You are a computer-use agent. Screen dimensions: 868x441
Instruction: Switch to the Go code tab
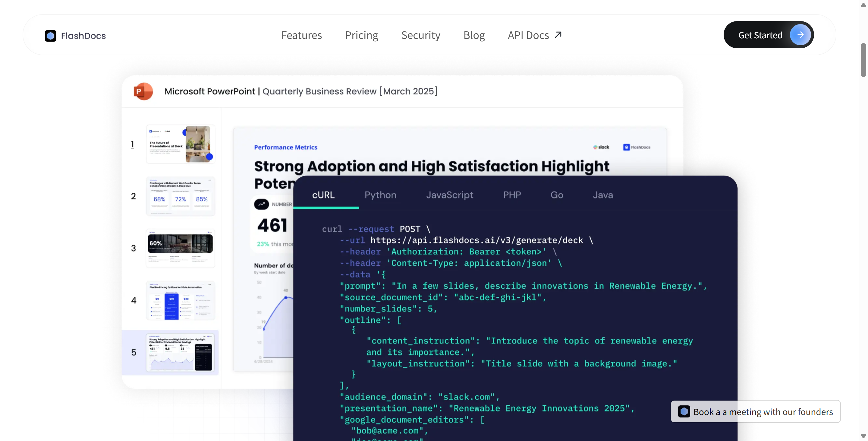(x=557, y=195)
